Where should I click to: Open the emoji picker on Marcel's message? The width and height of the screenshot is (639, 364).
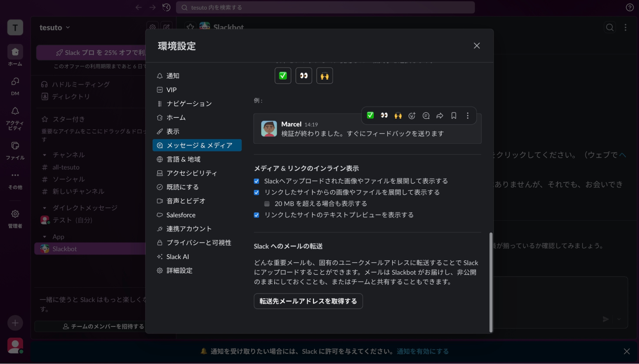[x=412, y=115]
